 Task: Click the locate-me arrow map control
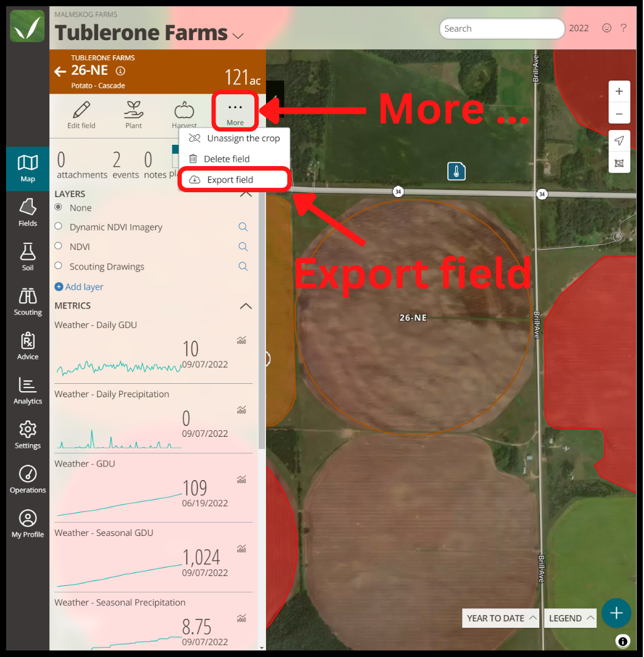[x=619, y=141]
